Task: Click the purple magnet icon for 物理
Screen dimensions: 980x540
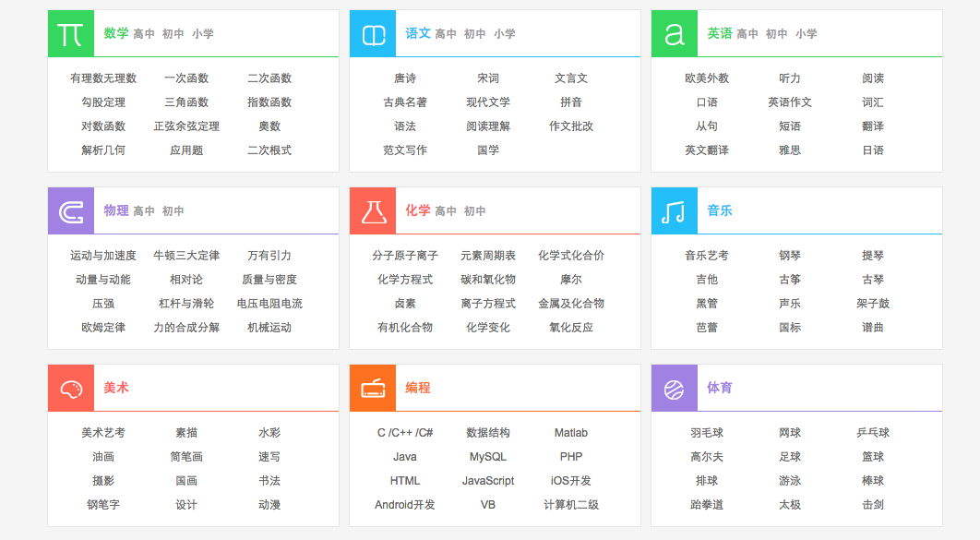Action: pyautogui.click(x=71, y=211)
